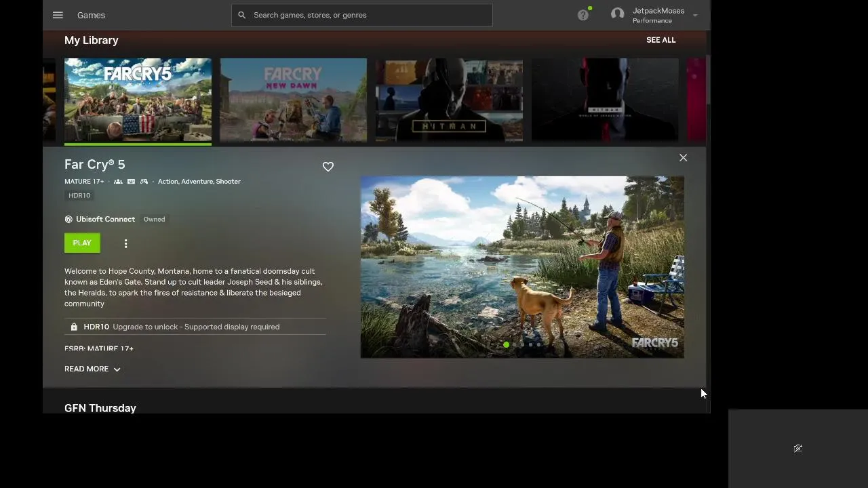Select the second carousel dot
The image size is (868, 488).
coord(515,345)
